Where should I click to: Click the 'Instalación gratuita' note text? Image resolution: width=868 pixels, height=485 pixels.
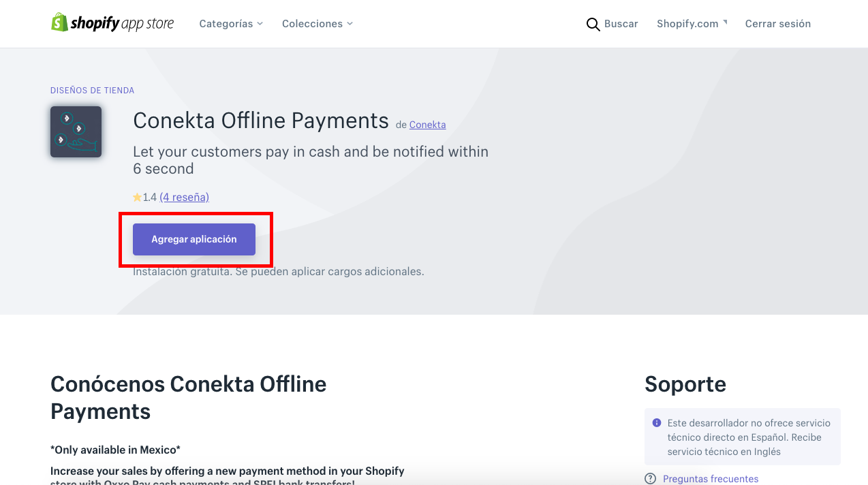pyautogui.click(x=279, y=271)
